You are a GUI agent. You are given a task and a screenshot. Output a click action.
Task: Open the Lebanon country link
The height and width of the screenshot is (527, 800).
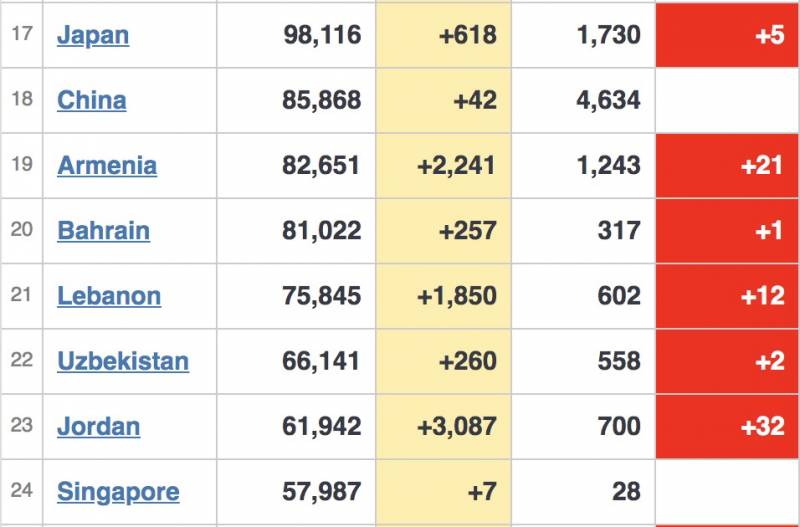(109, 296)
